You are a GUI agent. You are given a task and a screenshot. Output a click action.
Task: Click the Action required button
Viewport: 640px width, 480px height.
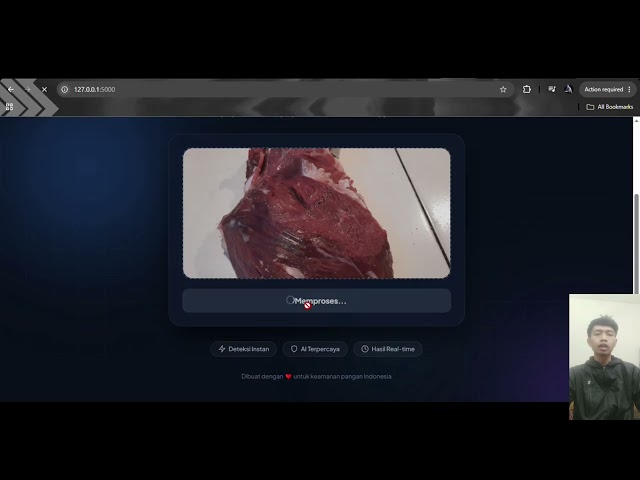pyautogui.click(x=604, y=89)
